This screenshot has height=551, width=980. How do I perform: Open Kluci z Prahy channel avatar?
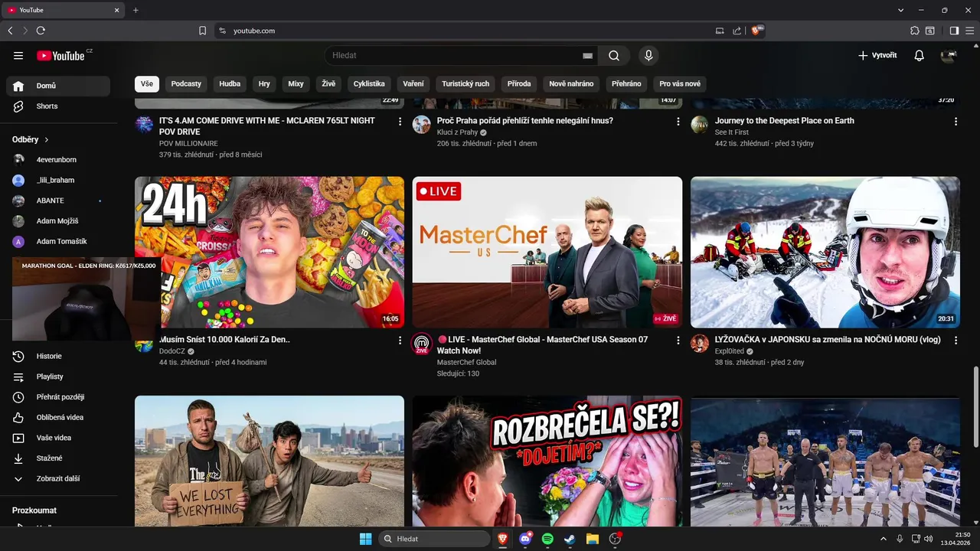422,125
